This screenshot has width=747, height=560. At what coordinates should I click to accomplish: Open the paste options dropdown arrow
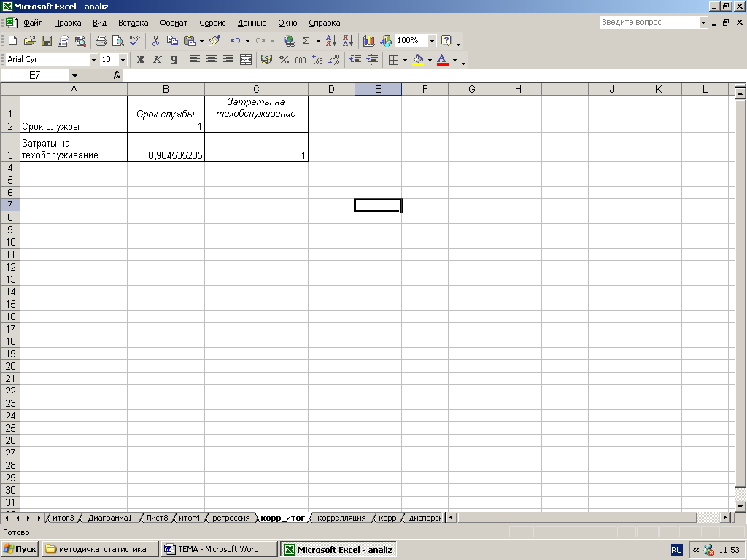point(201,41)
